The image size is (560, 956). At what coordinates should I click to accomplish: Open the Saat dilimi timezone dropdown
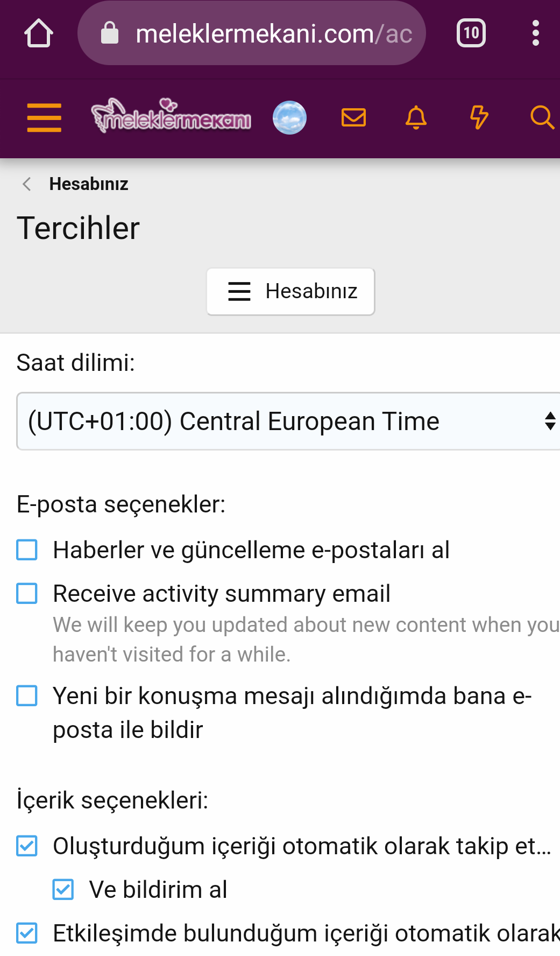click(288, 421)
